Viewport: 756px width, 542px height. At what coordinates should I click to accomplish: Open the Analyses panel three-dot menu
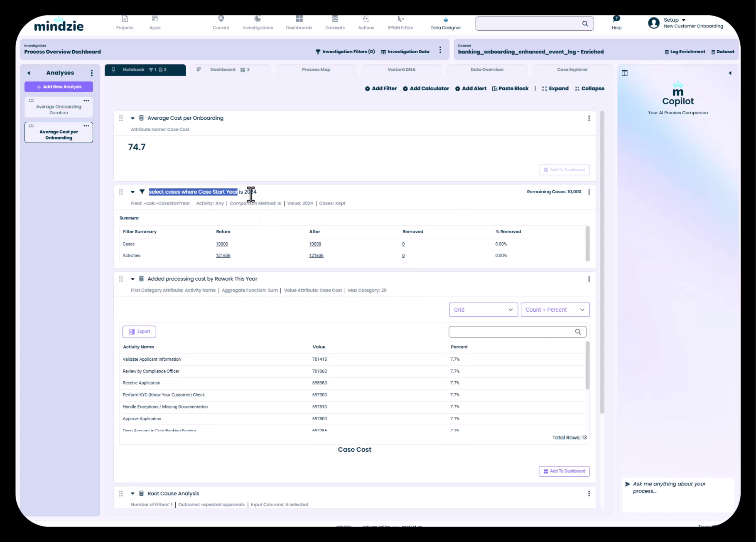click(91, 73)
